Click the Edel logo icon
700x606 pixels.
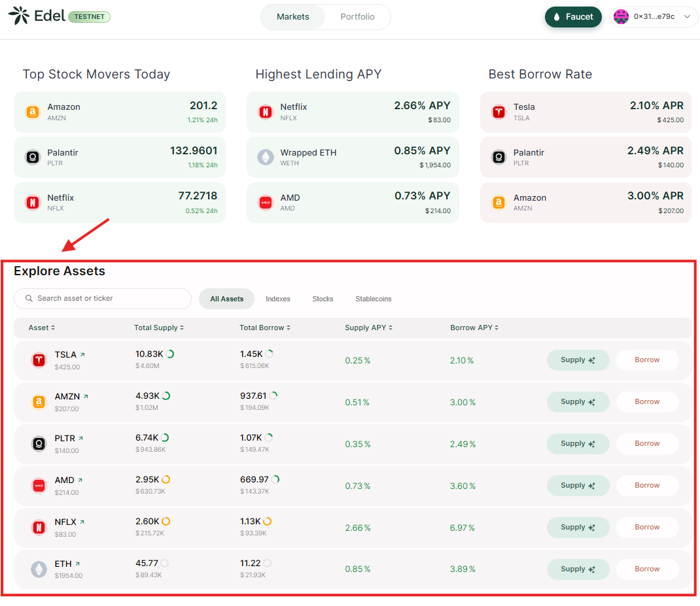click(x=19, y=16)
